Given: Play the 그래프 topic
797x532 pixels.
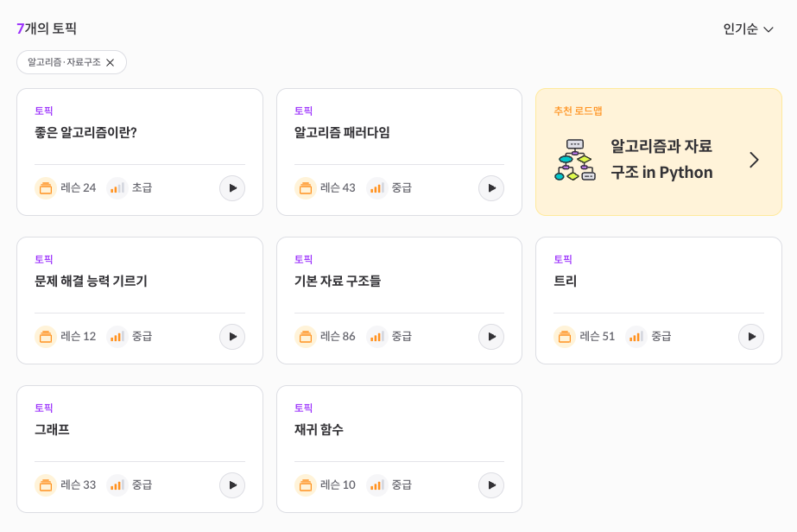Looking at the screenshot, I should click(x=232, y=485).
